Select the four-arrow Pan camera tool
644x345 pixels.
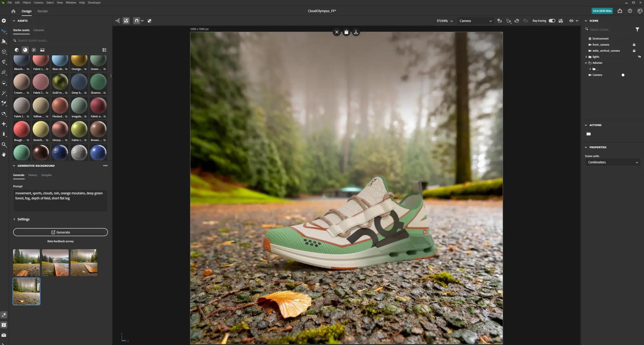[4, 124]
